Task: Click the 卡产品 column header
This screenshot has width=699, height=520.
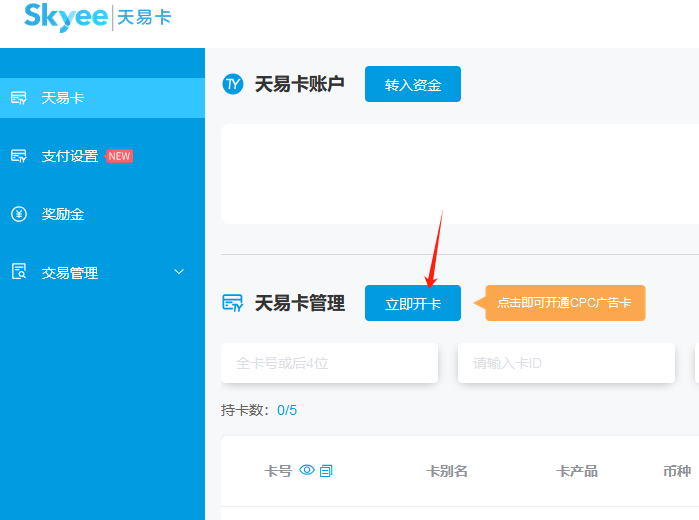Action: point(577,471)
